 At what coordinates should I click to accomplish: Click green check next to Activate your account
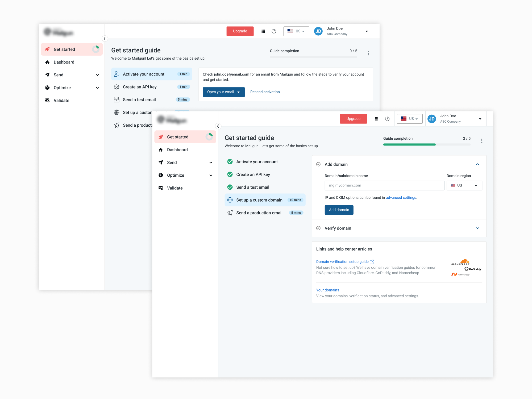pos(230,162)
